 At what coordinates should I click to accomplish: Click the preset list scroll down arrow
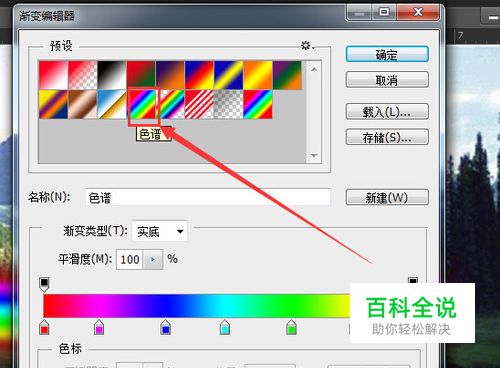pos(314,155)
